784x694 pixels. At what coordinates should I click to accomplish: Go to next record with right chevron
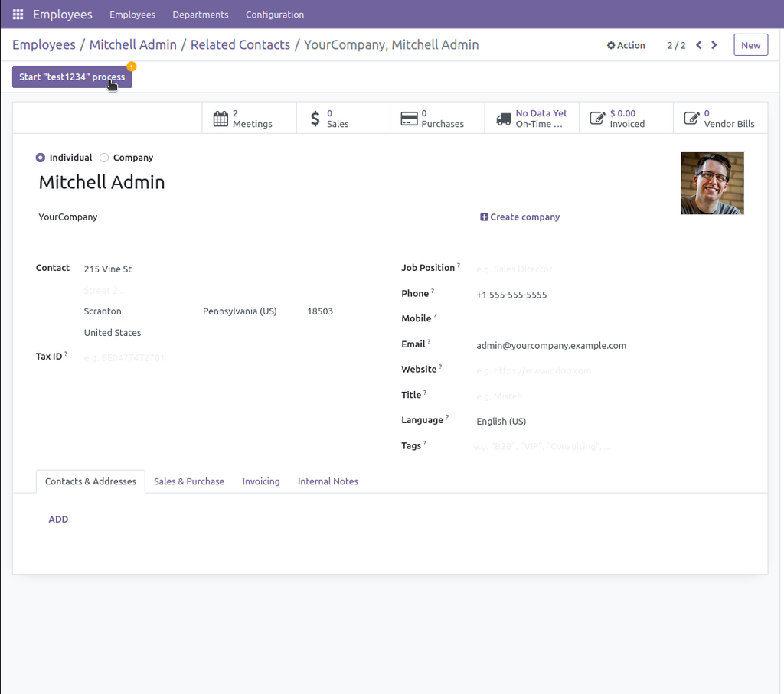[x=714, y=45]
